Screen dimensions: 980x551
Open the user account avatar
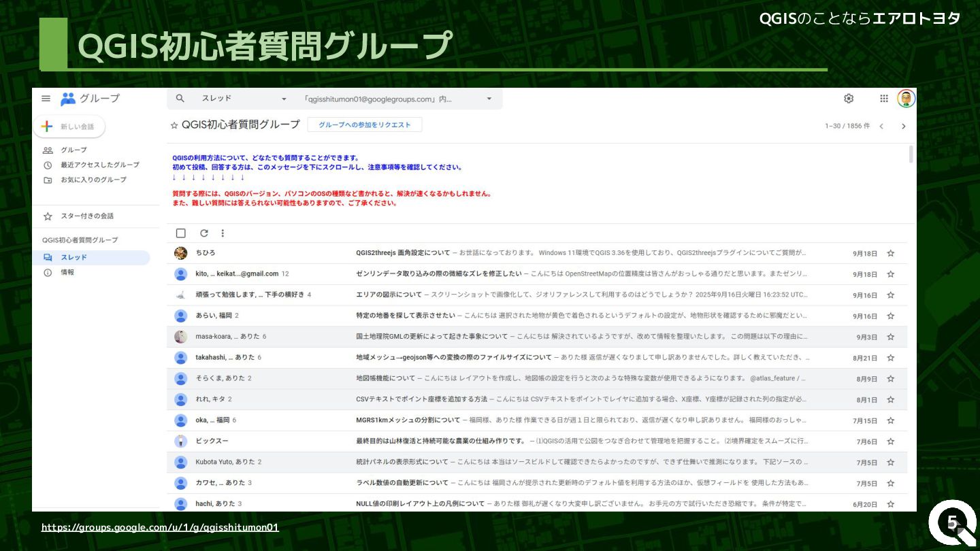point(906,99)
